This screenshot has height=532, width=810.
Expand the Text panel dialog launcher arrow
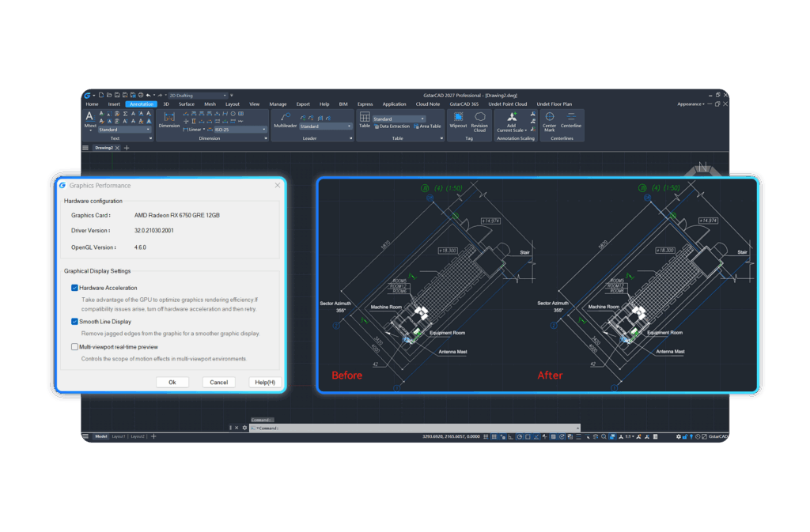point(151,138)
